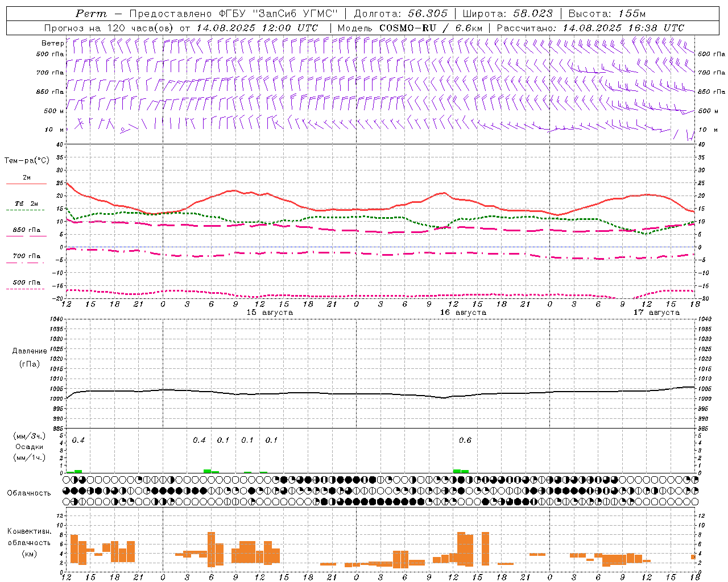This screenshot has height=582, width=728.
Task: Click the solid red line sample under "2м"
Action: 26,184
